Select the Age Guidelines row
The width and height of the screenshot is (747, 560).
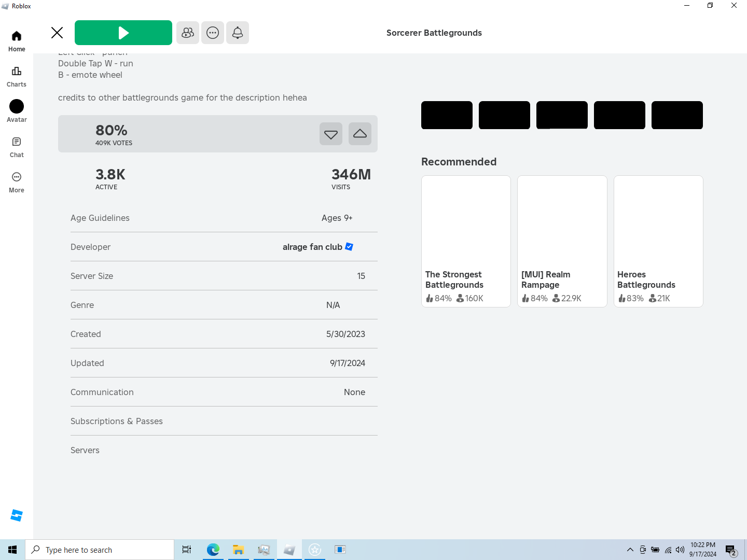(224, 218)
